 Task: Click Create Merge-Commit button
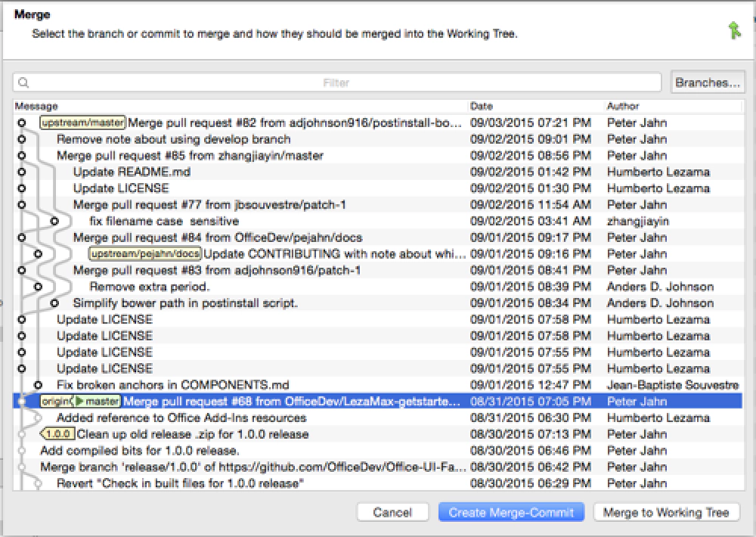[511, 512]
